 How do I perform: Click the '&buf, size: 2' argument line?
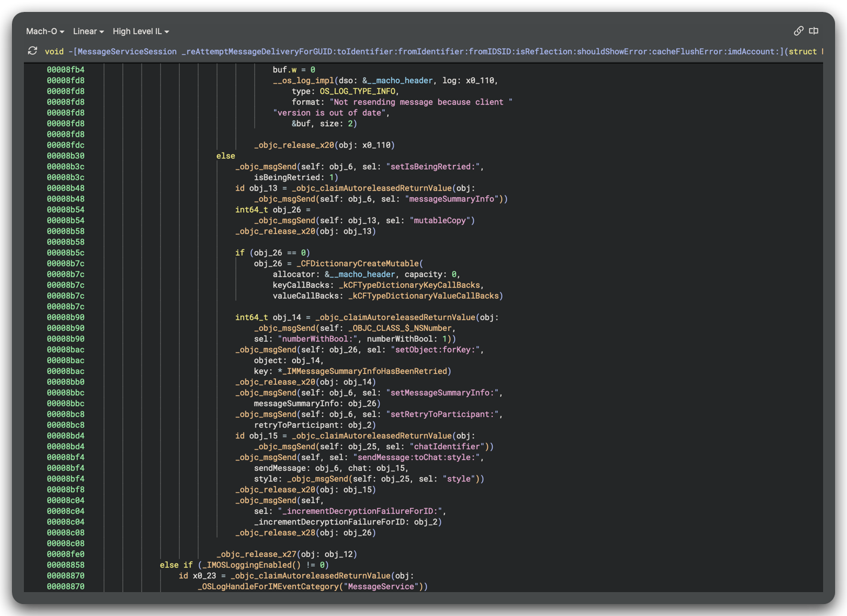(324, 124)
